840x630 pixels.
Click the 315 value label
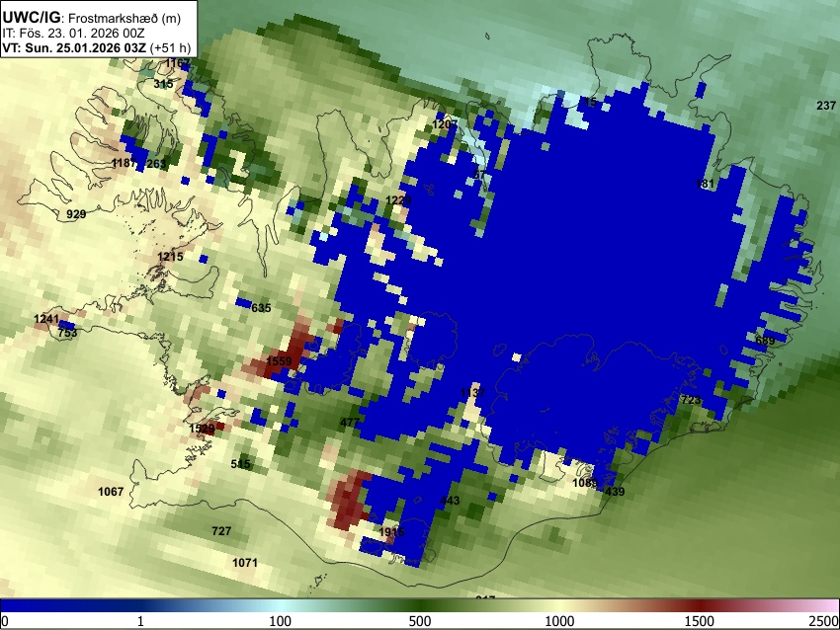163,84
